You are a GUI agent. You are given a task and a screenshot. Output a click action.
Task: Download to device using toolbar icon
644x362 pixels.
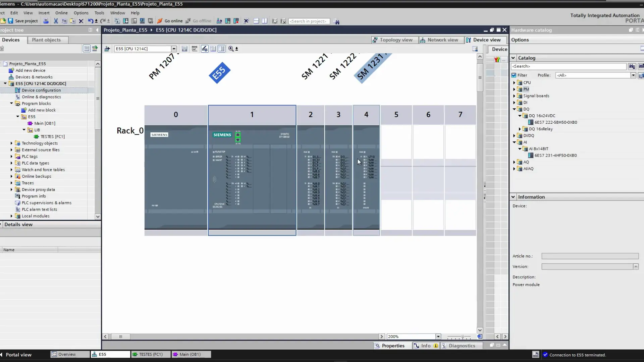(x=125, y=21)
